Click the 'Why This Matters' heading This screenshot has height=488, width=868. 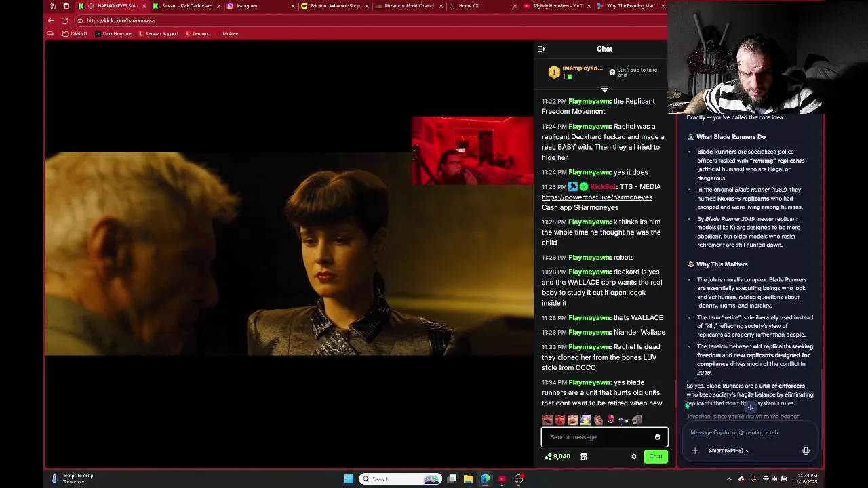[722, 264]
